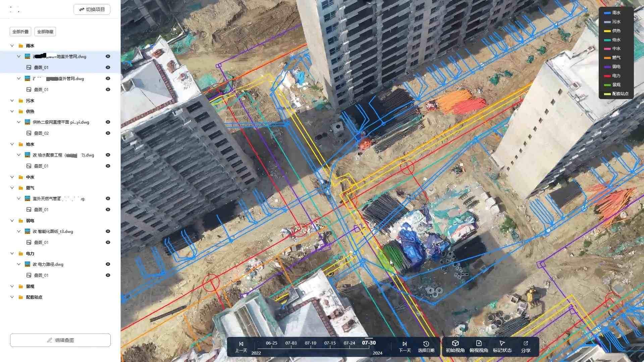
Task: Click the 切换项目 button
Action: pyautogui.click(x=92, y=9)
